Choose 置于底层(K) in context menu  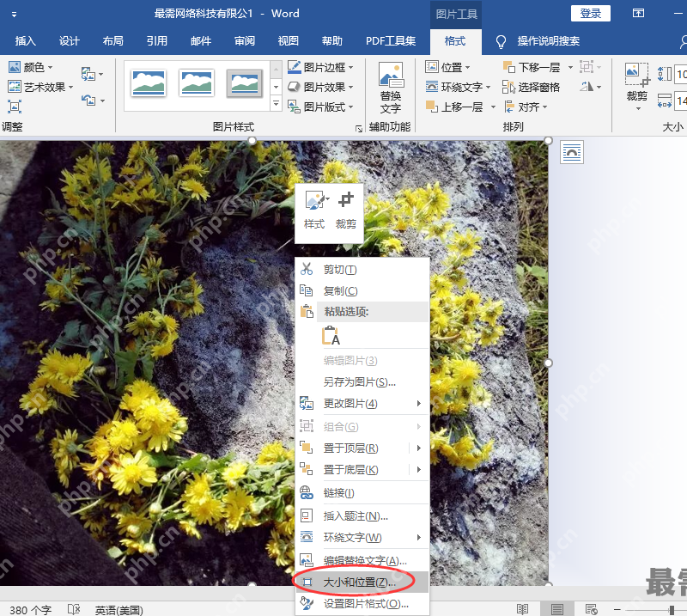(350, 470)
